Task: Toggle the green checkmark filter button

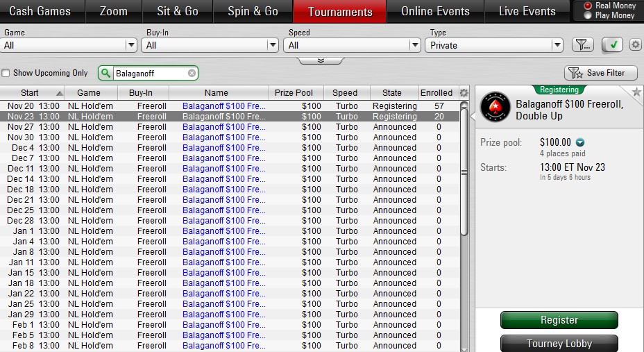Action: pyautogui.click(x=612, y=45)
